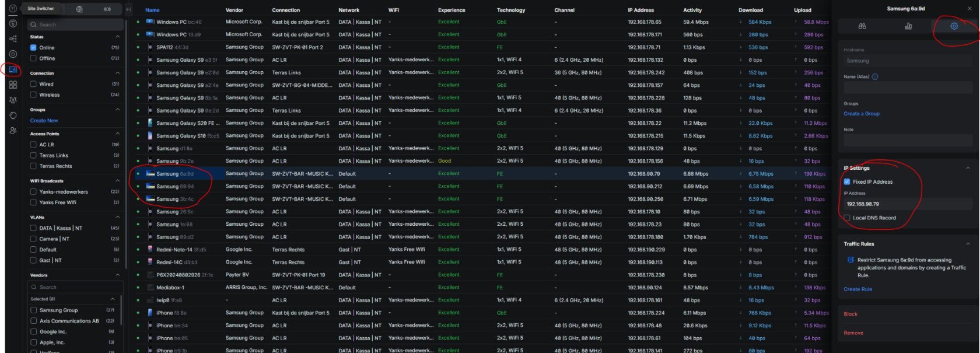Viewport: 980px width, 353px height.
Task: Open the UniFi Devices circle icon in sidebar
Action: pyautogui.click(x=13, y=54)
